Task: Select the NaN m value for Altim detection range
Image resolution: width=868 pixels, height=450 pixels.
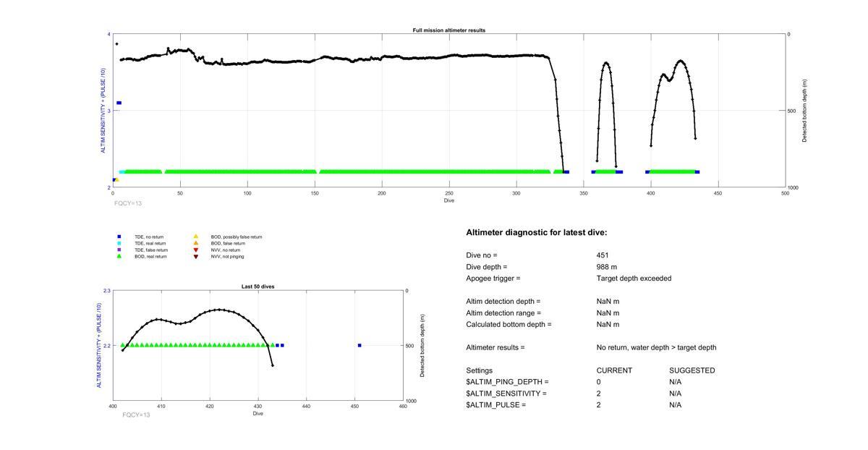Action: (608, 313)
